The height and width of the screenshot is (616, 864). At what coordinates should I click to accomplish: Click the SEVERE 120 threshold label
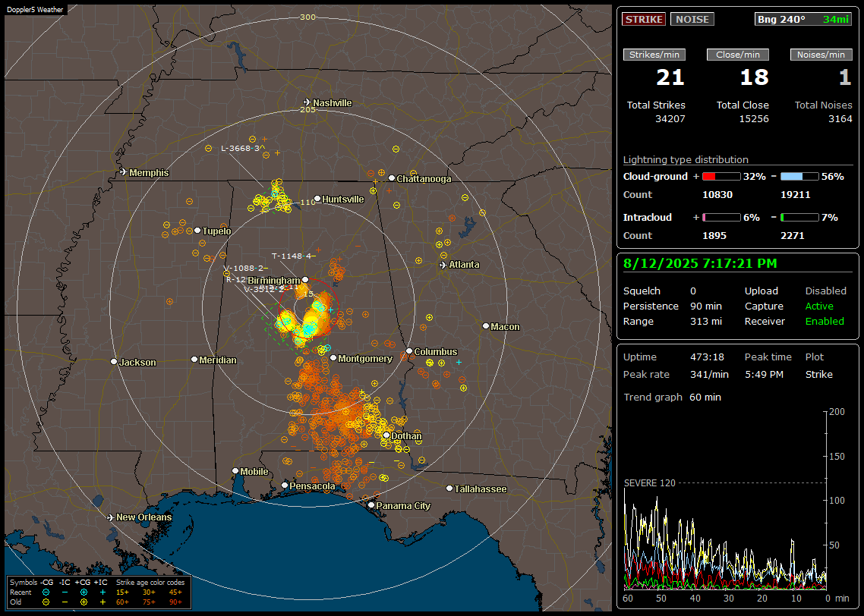pyautogui.click(x=649, y=482)
